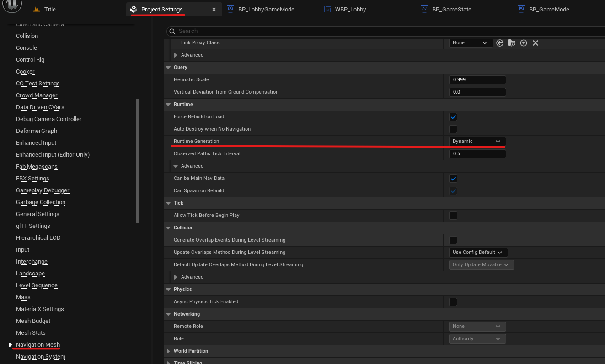Expand the World Partition section
605x364 pixels.
(168, 351)
